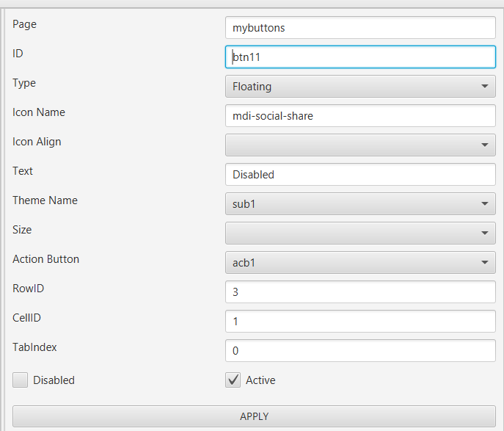Click the Theme Name dropdown arrow
This screenshot has width=504, height=431.
(485, 204)
